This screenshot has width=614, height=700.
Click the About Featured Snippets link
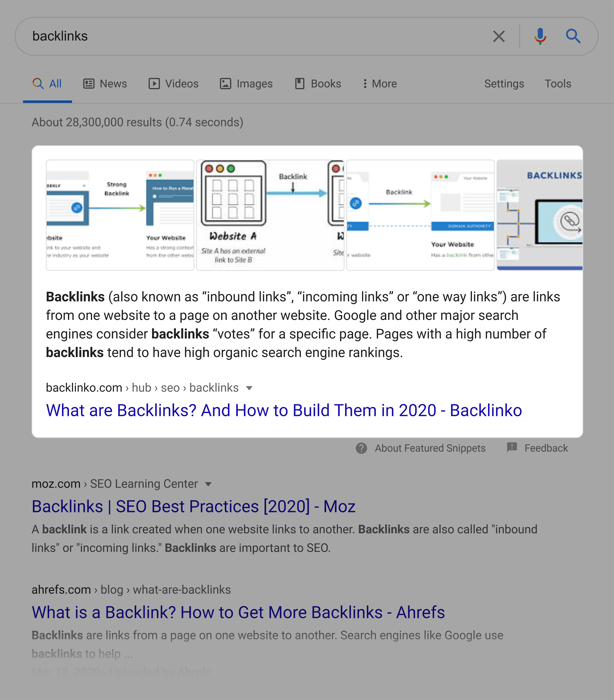point(430,448)
